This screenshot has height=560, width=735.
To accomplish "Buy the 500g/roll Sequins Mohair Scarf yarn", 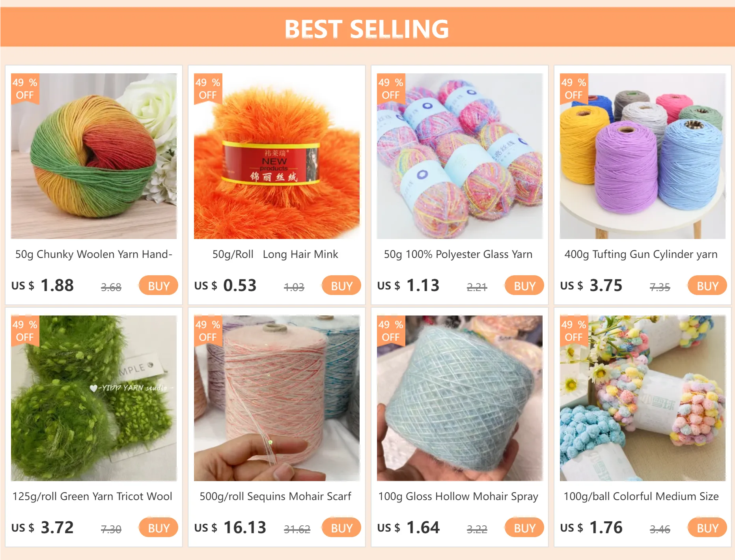I will (x=341, y=528).
